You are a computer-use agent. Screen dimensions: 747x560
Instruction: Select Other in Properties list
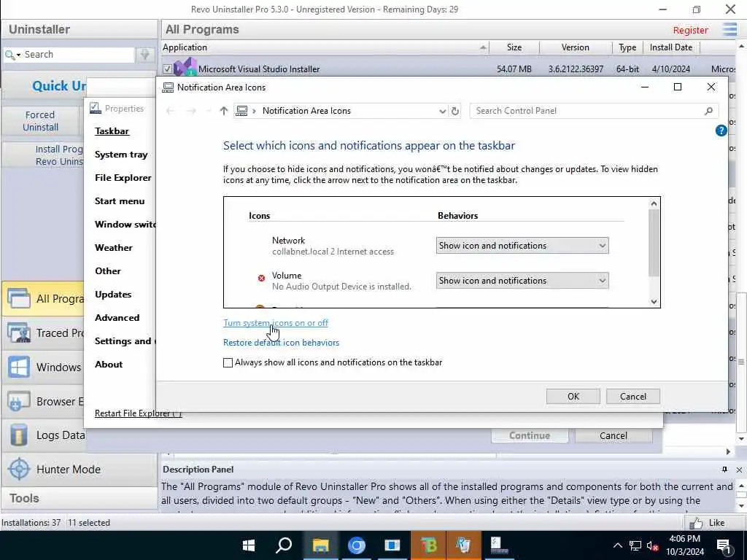click(x=108, y=271)
